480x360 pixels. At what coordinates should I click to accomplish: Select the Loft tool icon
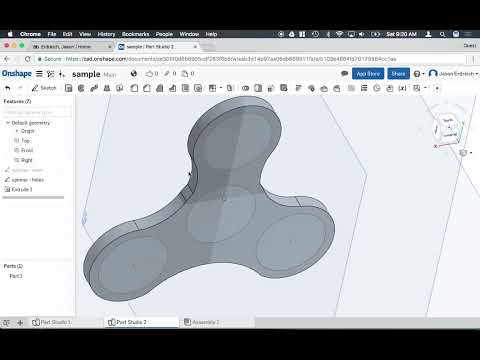107,88
